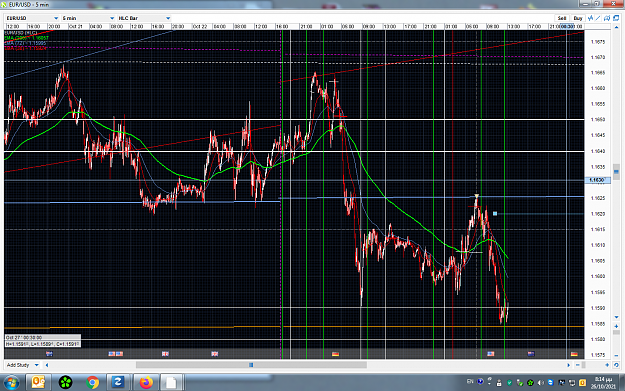Click the time axis zoom in plus
The width and height of the screenshot is (625, 391).
click(x=607, y=365)
